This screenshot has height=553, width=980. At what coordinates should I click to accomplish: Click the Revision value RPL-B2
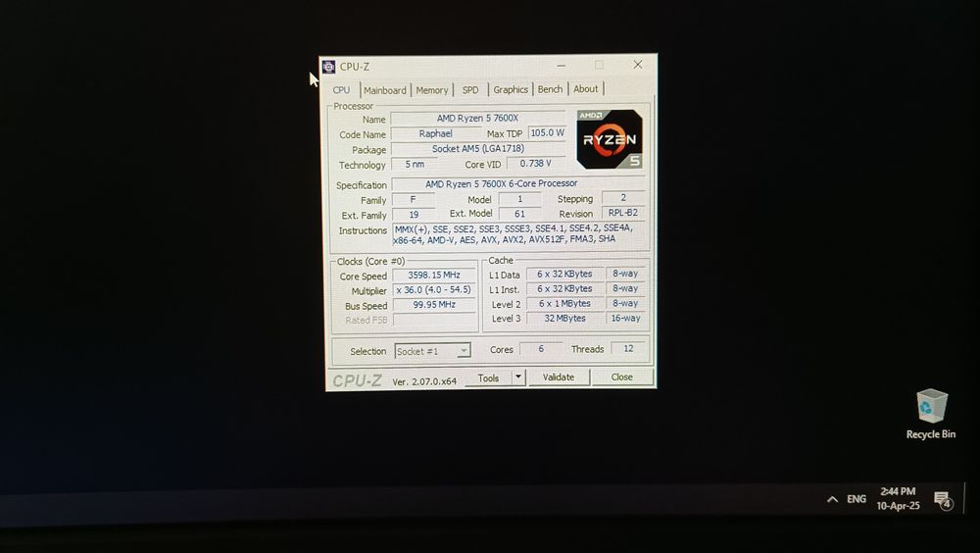point(623,212)
